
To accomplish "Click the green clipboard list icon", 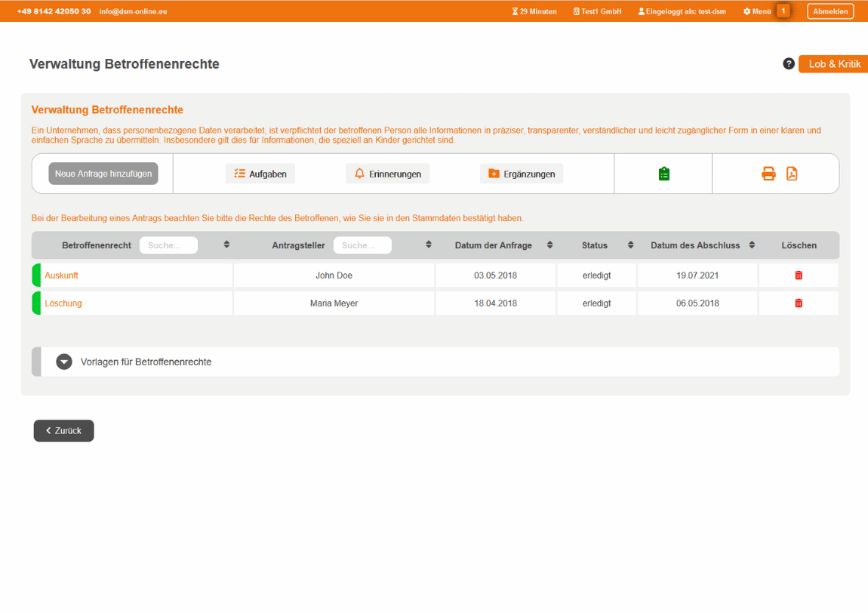I will pyautogui.click(x=663, y=174).
